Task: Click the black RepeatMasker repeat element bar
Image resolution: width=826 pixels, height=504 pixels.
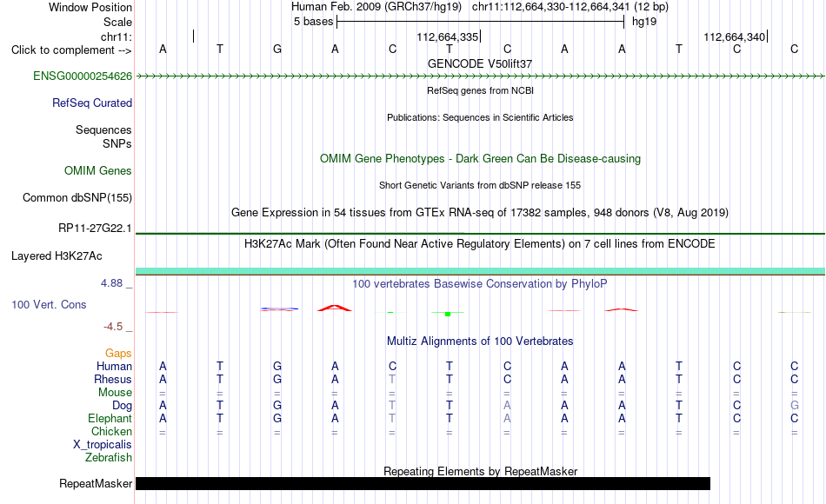Action: point(423,483)
